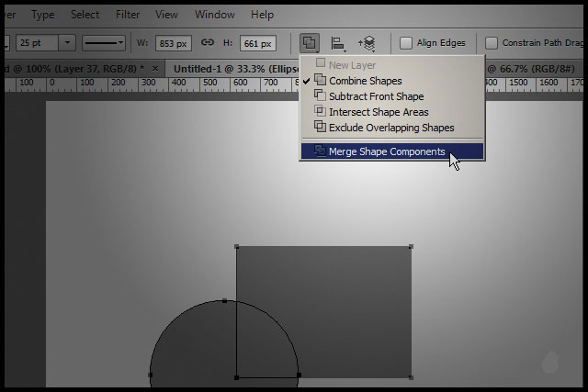
Task: Toggle the Constrain Path Dragging checkbox
Action: pyautogui.click(x=492, y=43)
